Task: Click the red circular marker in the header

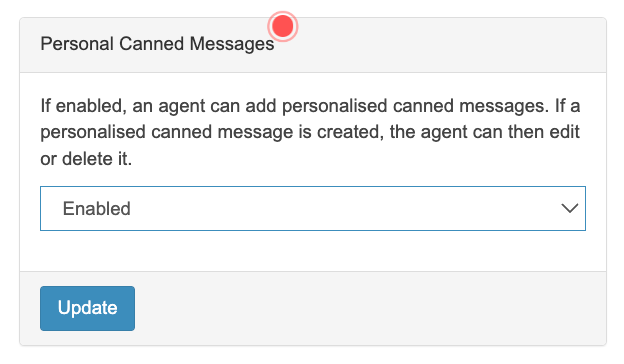Action: click(x=283, y=26)
